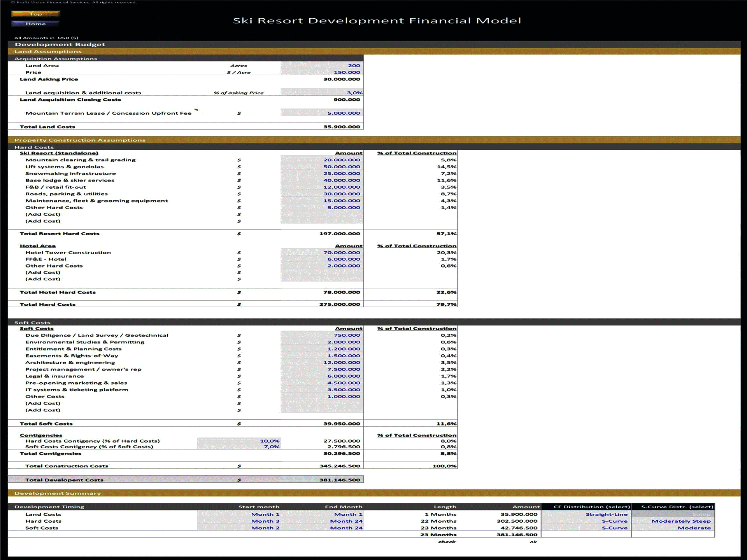The width and height of the screenshot is (747, 560).
Task: Select Base lodge & skier services amount
Action: tap(322, 180)
